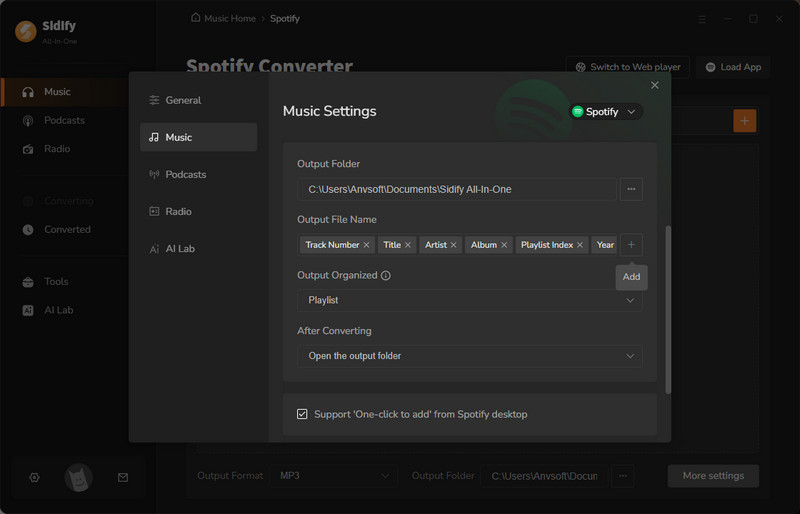Click Switch to Web player button
This screenshot has height=514, width=800.
click(628, 67)
